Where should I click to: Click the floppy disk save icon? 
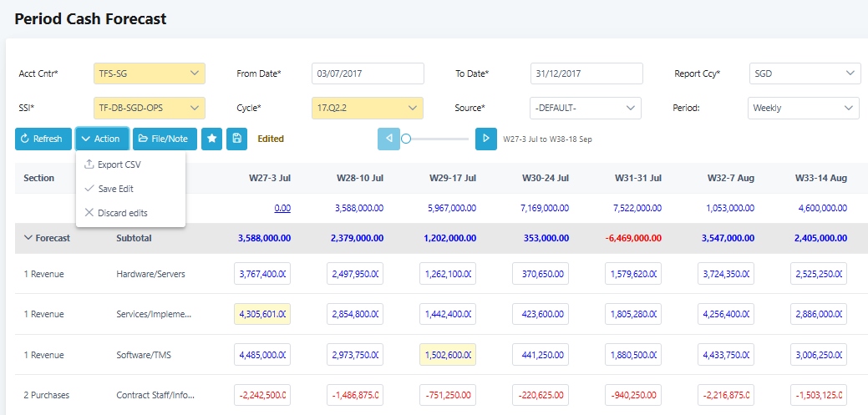pos(236,139)
